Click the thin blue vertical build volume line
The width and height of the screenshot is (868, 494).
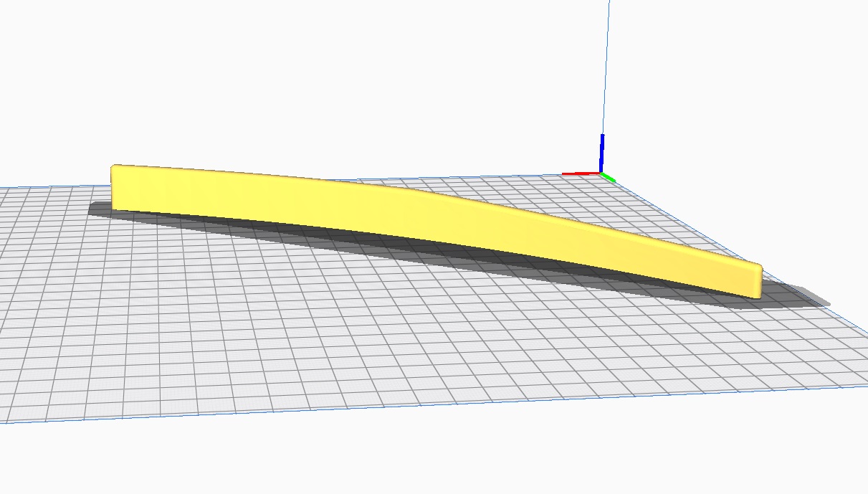click(607, 72)
